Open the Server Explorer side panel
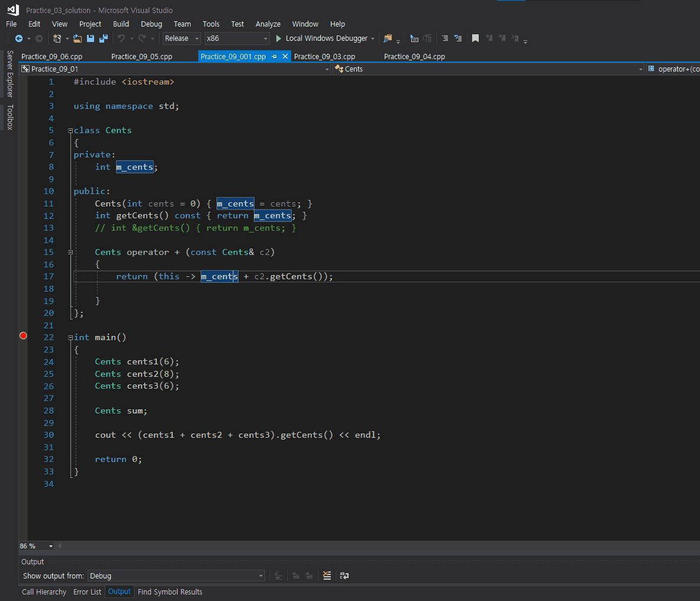 click(x=9, y=74)
